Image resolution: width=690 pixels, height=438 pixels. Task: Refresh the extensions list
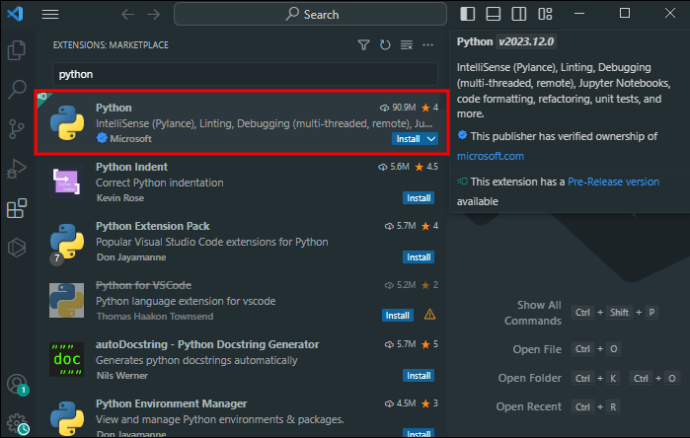pyautogui.click(x=385, y=45)
